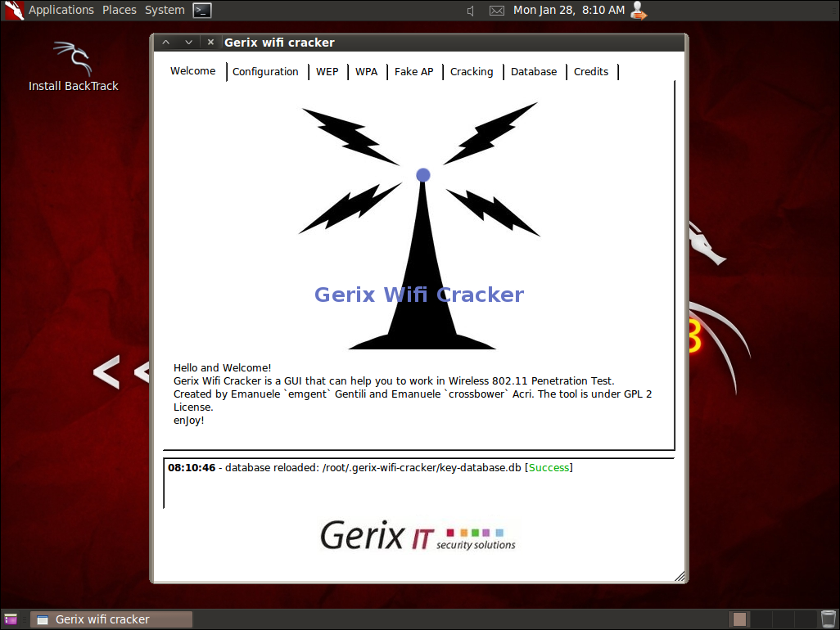
Task: Switch to the Cracking tab
Action: click(472, 72)
